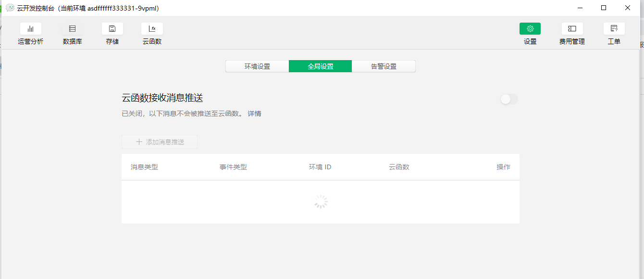The height and width of the screenshot is (279, 644).
Task: Minimize the 云开发控制台 window
Action: tap(580, 8)
